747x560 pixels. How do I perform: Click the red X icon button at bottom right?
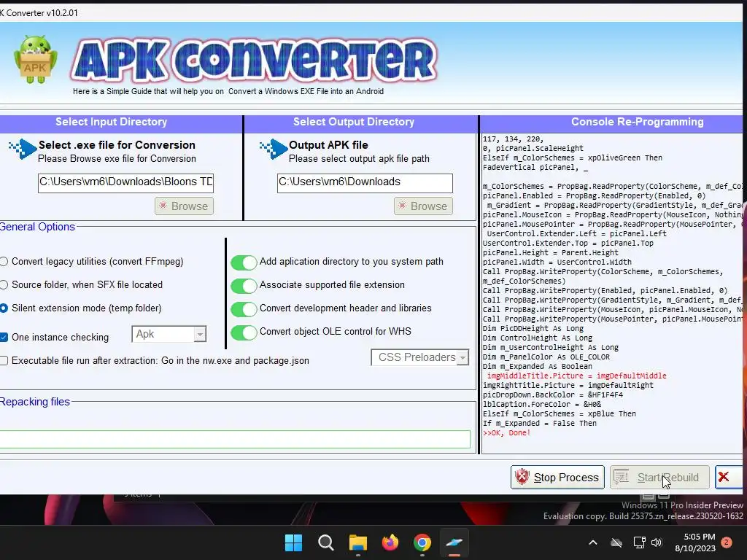[x=729, y=477]
